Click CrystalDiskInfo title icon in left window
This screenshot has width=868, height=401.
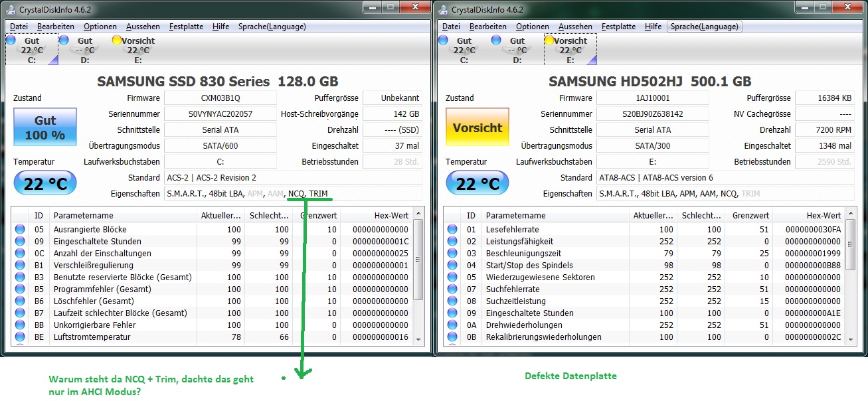point(11,9)
